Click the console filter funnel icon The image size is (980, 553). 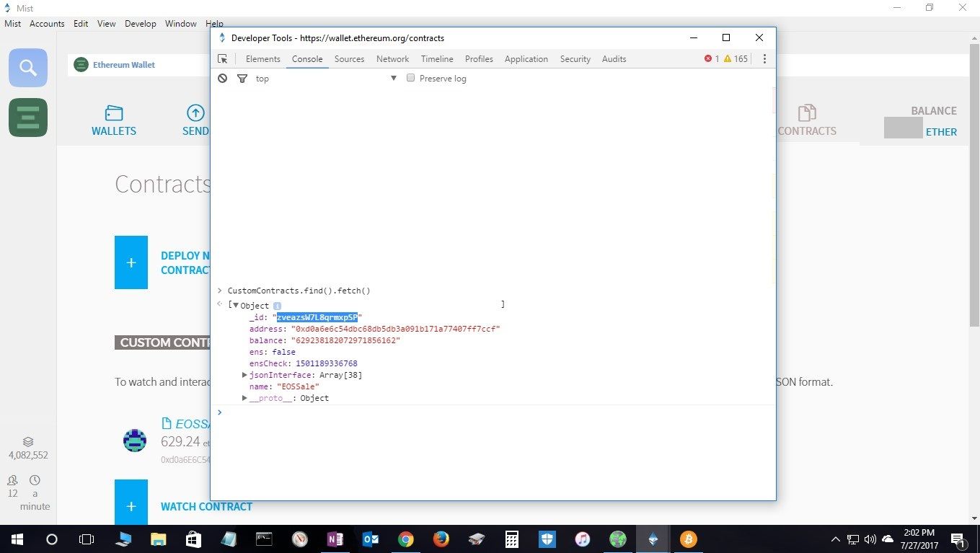pos(242,78)
